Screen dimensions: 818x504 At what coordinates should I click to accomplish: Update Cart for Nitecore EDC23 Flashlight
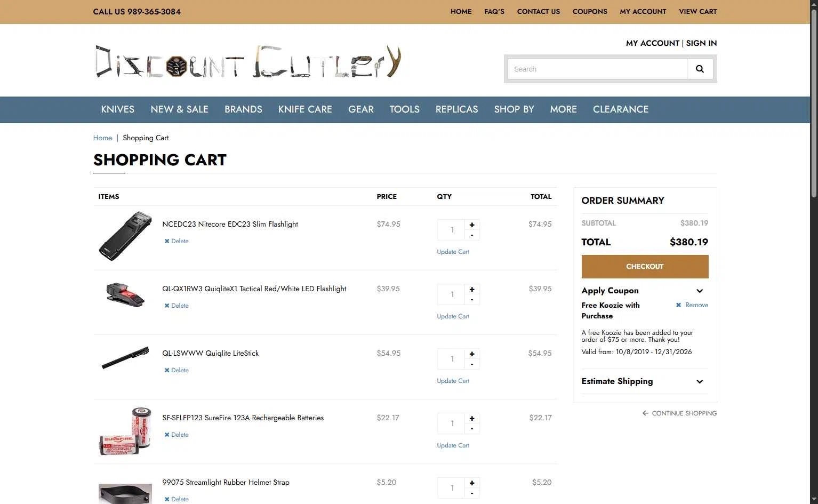point(453,252)
